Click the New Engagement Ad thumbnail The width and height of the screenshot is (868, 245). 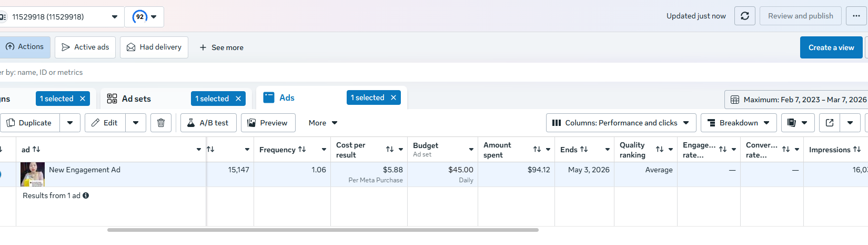[33, 174]
